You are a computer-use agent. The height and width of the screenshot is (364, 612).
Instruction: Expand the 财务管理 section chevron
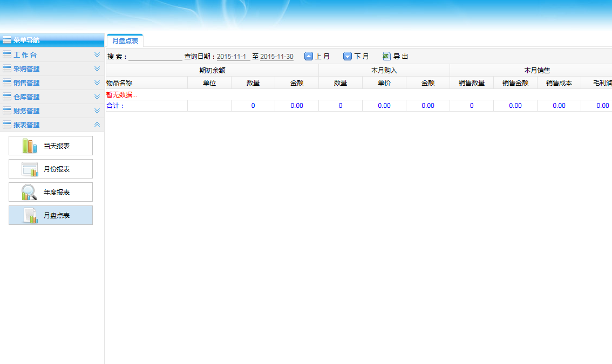point(97,111)
